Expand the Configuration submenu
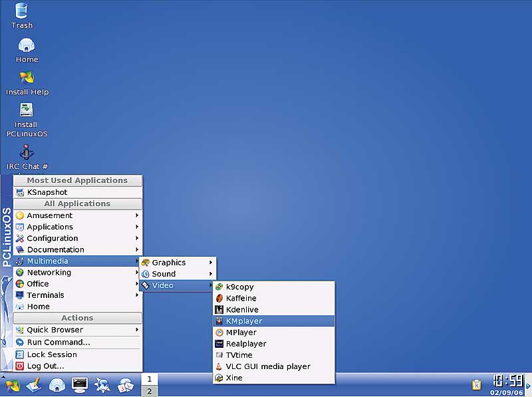 point(78,238)
